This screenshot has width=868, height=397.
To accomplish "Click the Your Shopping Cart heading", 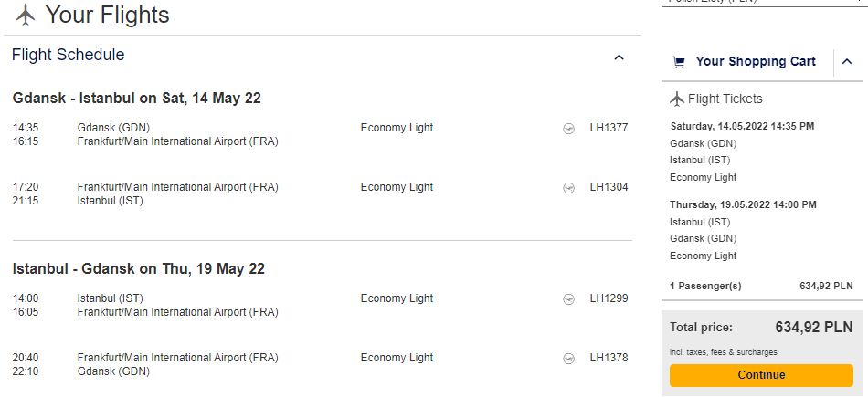I will click(756, 61).
